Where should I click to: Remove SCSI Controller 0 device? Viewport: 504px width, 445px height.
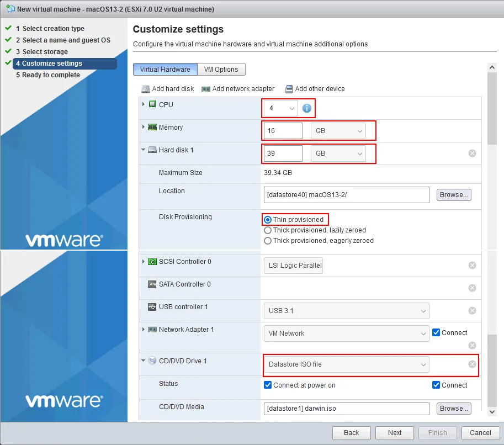pyautogui.click(x=472, y=266)
